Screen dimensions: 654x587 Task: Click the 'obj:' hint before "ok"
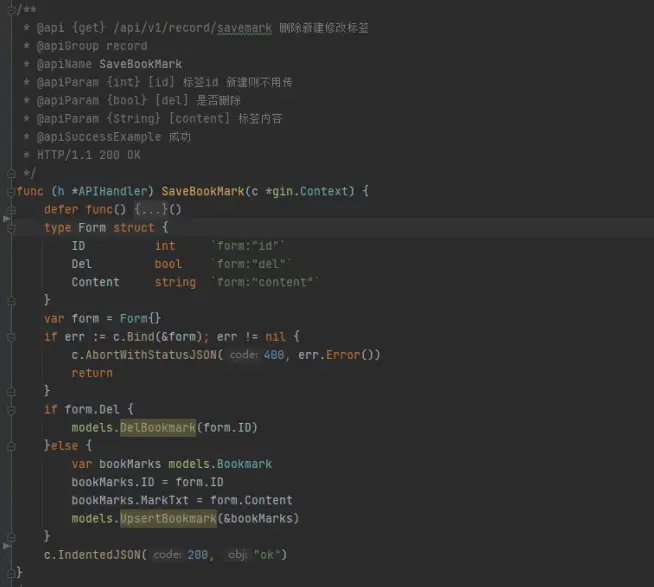237,555
